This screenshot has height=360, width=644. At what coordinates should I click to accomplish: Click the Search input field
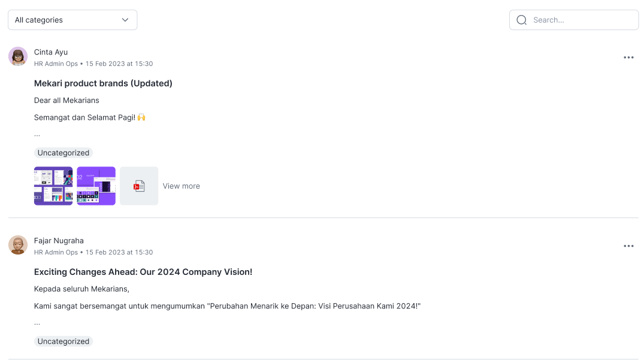pyautogui.click(x=574, y=20)
